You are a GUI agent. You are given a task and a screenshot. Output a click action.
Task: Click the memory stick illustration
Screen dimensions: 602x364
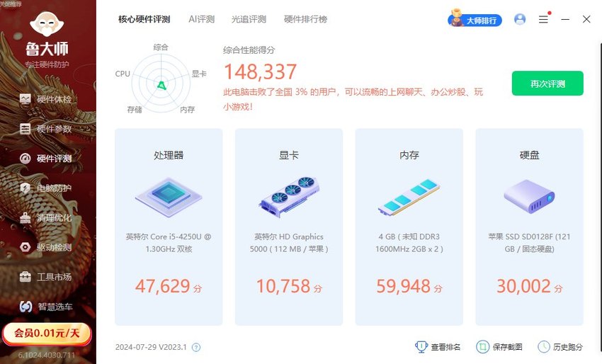click(x=409, y=197)
